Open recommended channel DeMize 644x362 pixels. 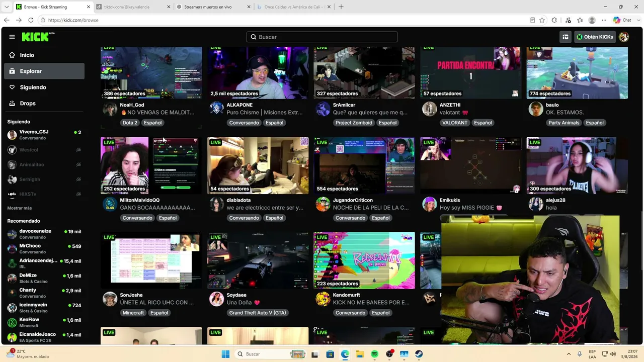pos(44,278)
